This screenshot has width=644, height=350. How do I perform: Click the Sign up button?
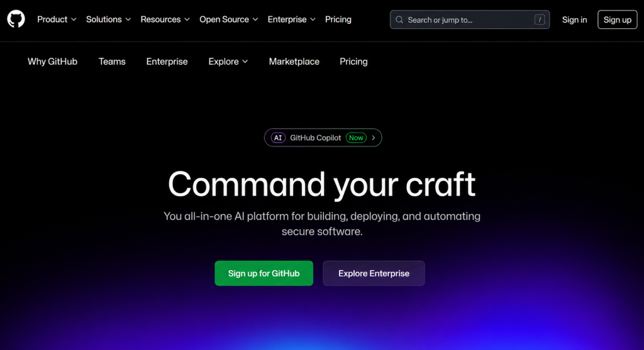tap(618, 19)
